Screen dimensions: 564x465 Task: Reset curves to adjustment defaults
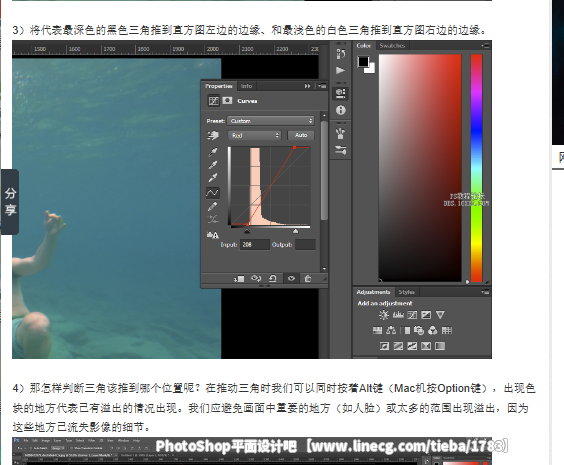[273, 278]
